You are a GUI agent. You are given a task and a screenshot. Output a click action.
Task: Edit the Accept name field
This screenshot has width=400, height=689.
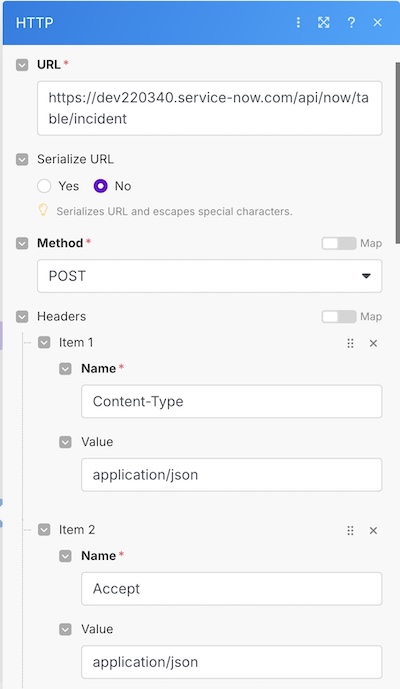(232, 589)
